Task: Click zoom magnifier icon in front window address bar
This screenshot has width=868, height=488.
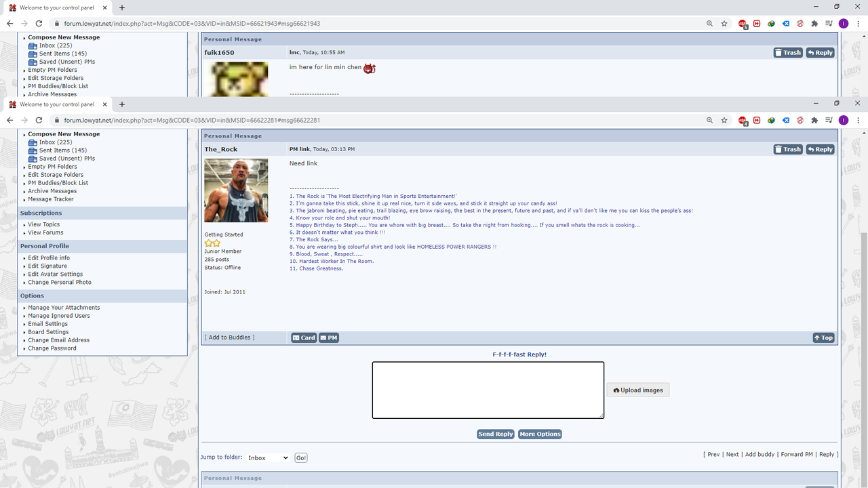Action: click(710, 120)
